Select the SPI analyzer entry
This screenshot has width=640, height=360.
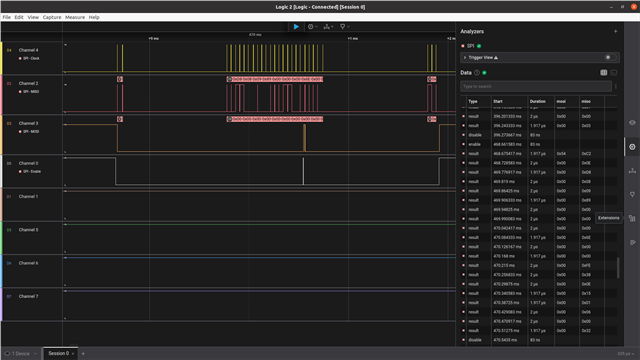[471, 46]
